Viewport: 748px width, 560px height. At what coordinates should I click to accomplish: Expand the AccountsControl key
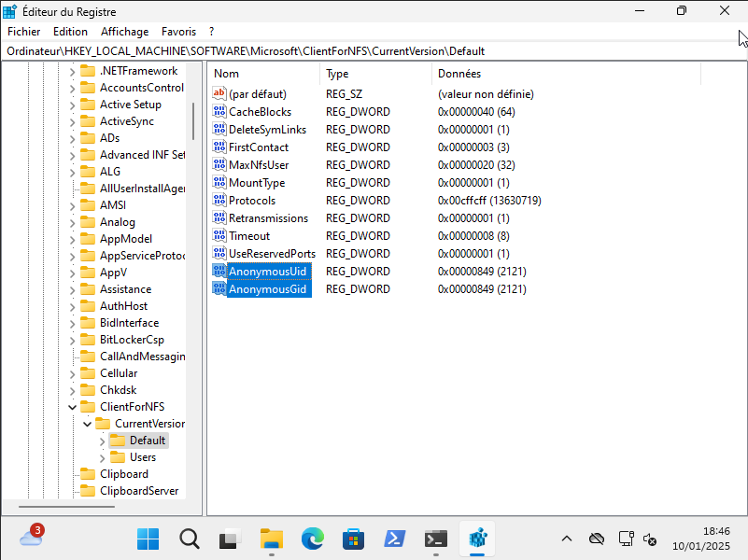72,88
